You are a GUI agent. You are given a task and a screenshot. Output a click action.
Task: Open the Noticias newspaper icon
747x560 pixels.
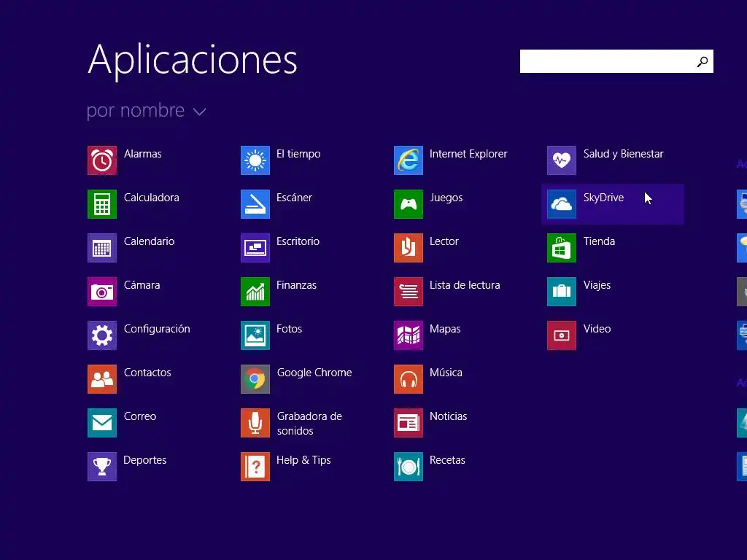point(409,423)
